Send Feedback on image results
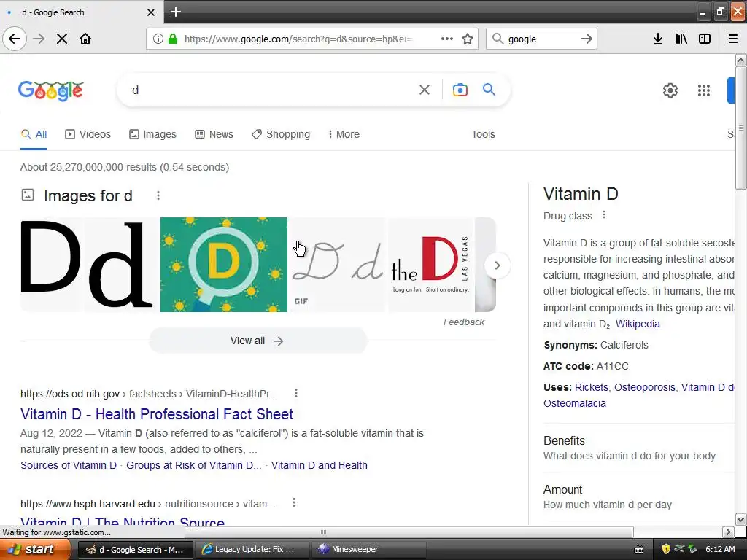Screen dimensions: 747x560 tap(463, 322)
